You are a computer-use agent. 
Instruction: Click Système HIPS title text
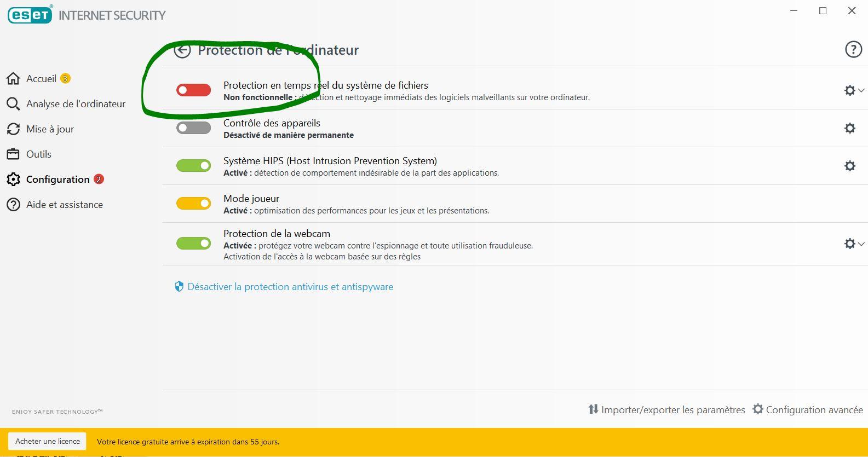click(x=330, y=161)
